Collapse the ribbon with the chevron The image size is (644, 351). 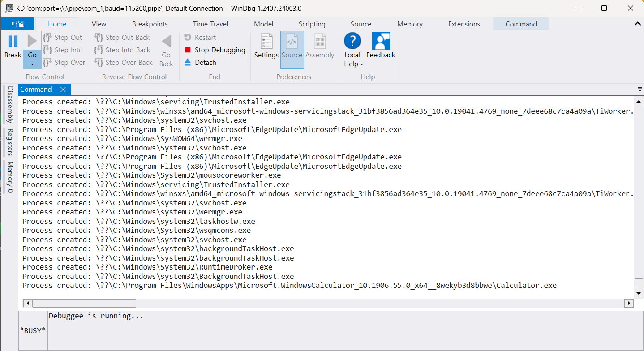638,23
